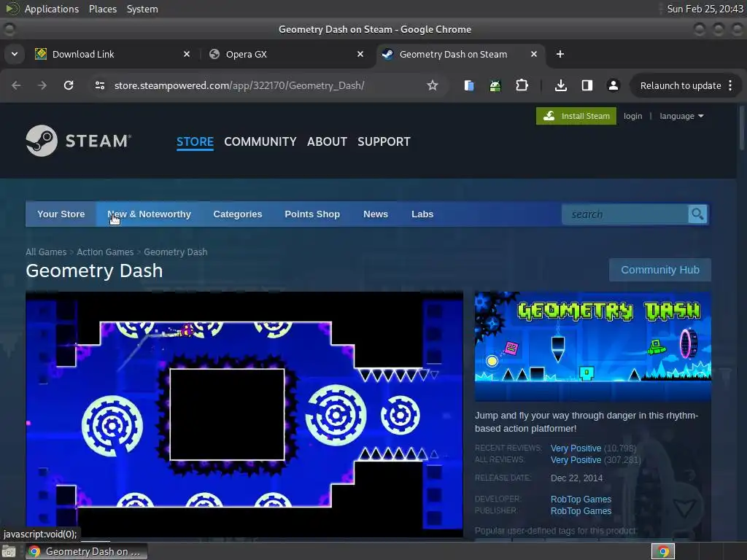
Task: Open the Places menu in top panel
Action: 103,9
